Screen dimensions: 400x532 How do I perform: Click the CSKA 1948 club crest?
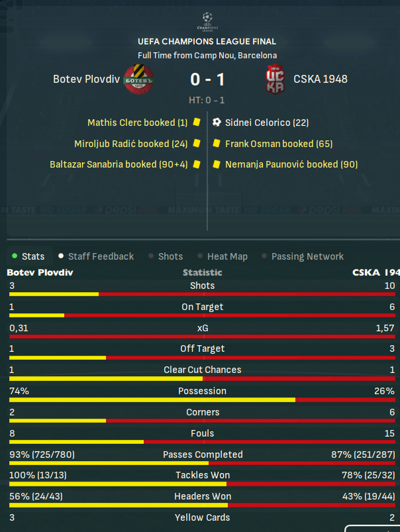click(275, 79)
